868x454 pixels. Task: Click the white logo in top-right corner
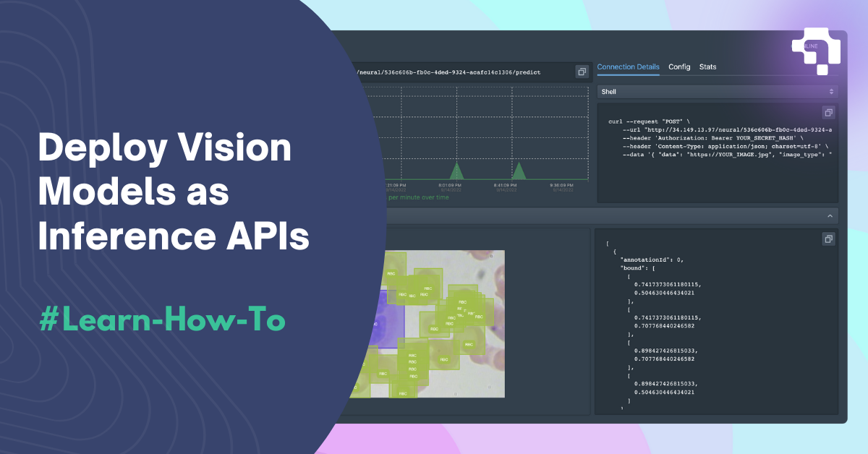[817, 51]
